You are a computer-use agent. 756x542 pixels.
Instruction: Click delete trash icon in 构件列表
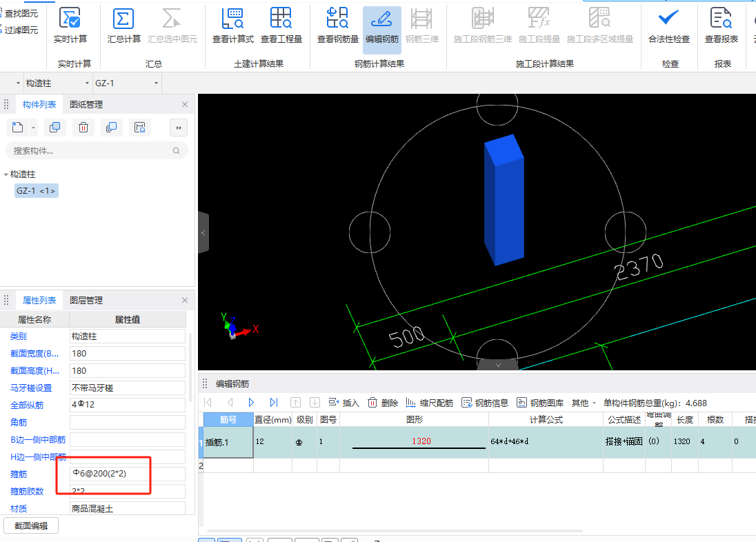[x=83, y=128]
